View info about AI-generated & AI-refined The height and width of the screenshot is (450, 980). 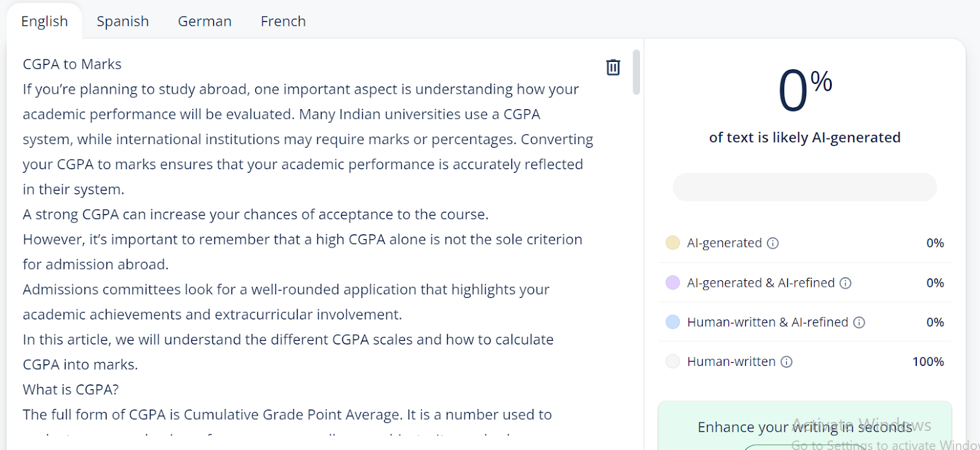tap(846, 283)
